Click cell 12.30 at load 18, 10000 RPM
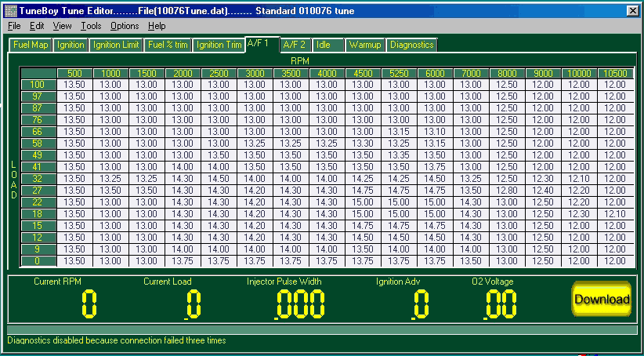This screenshot has height=356, width=644. point(580,214)
